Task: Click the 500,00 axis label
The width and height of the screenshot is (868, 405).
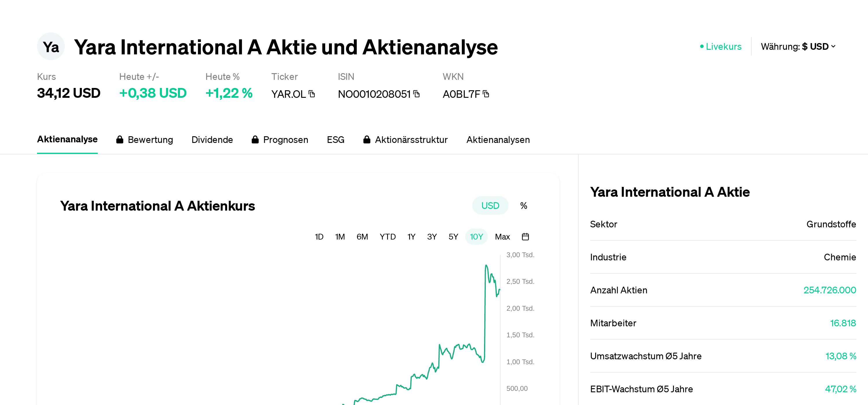Action: coord(517,389)
